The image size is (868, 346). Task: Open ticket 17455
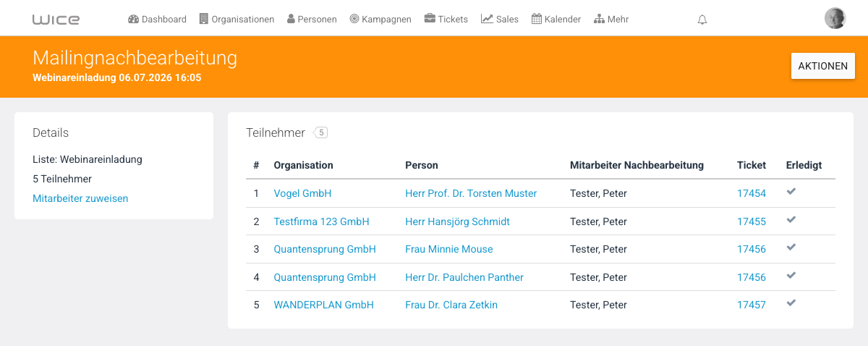point(752,221)
